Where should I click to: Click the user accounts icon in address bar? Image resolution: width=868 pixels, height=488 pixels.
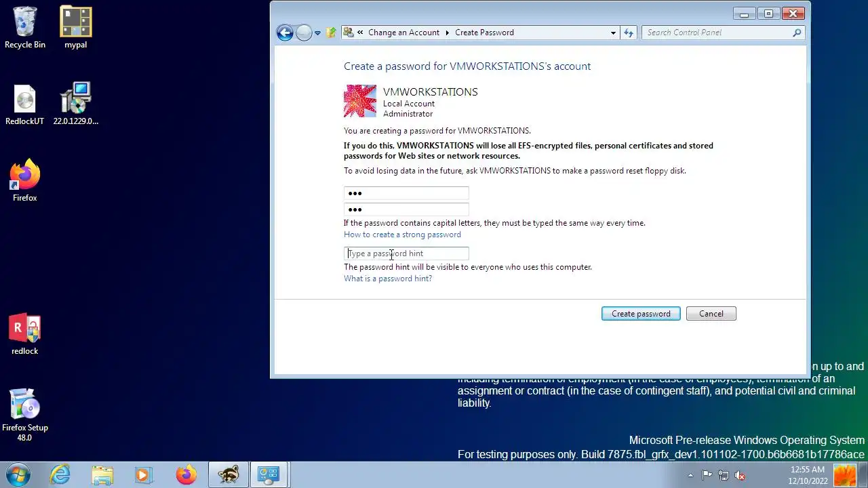pos(349,32)
